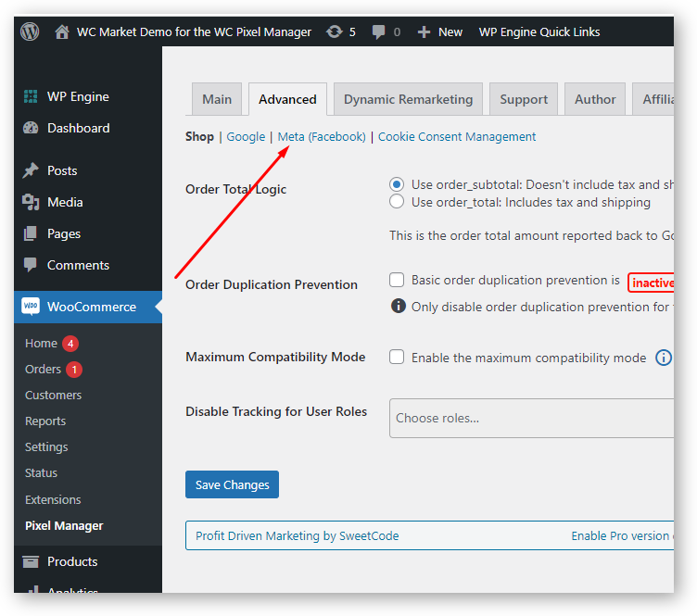Click the Shop subsection label

[x=199, y=137]
